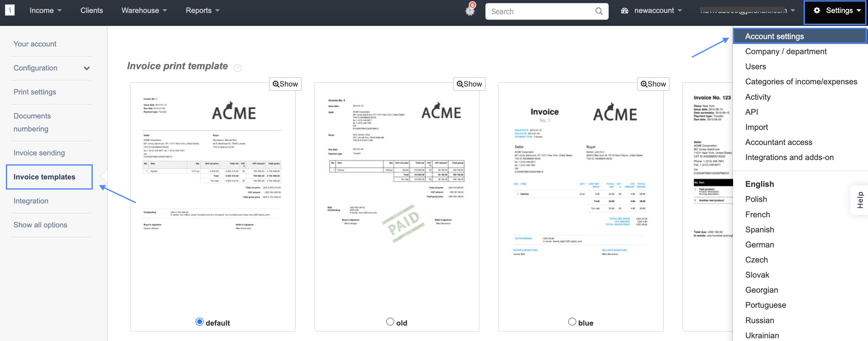Open Activity from the Settings menu
868x341 pixels.
point(758,97)
